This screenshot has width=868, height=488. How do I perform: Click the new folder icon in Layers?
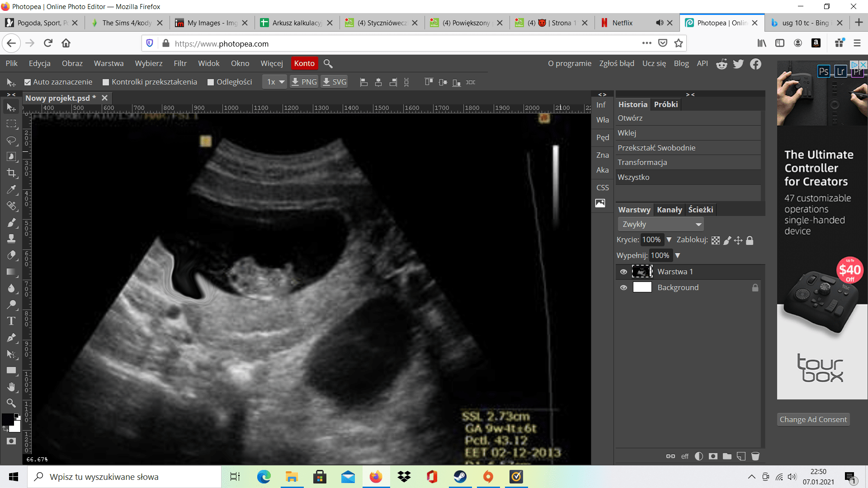[727, 456]
